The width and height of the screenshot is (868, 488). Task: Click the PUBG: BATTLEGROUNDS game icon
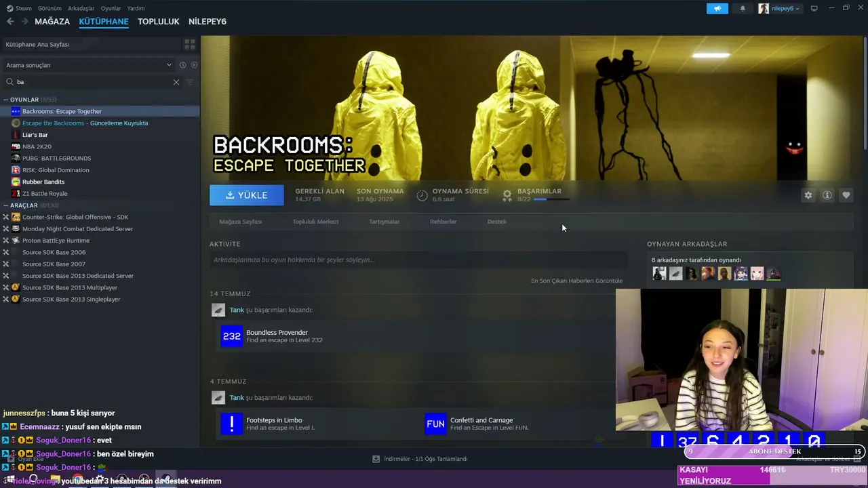pos(16,158)
